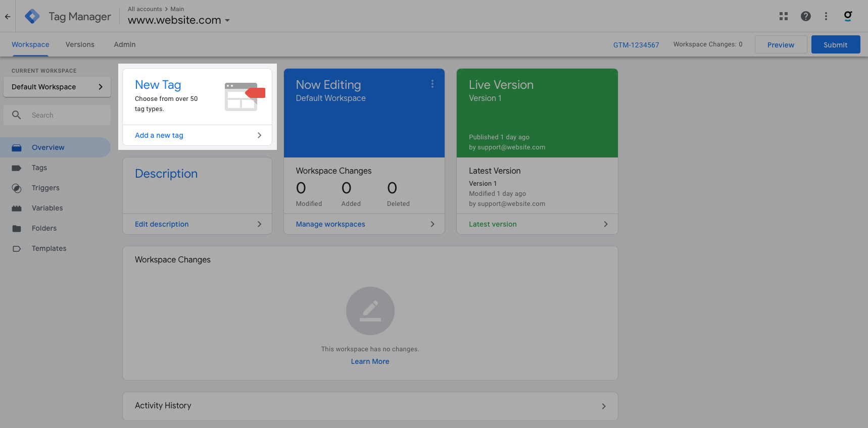Click the Tags icon in sidebar

17,168
